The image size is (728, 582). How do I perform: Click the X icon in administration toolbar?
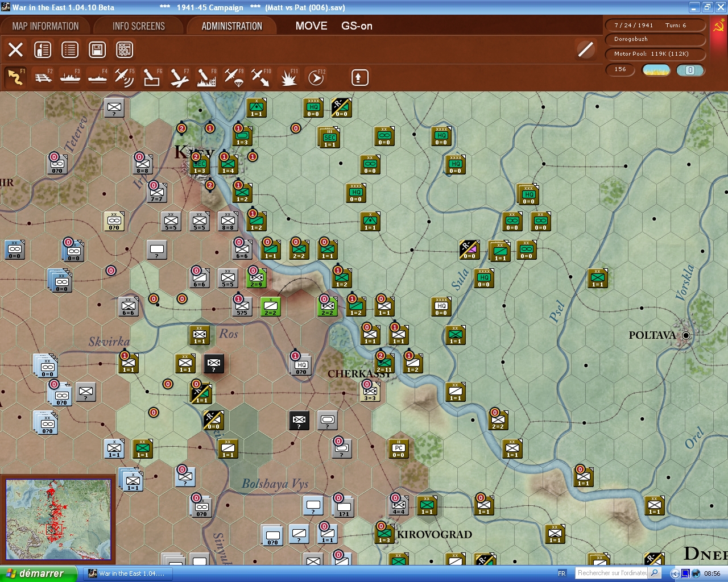click(16, 49)
